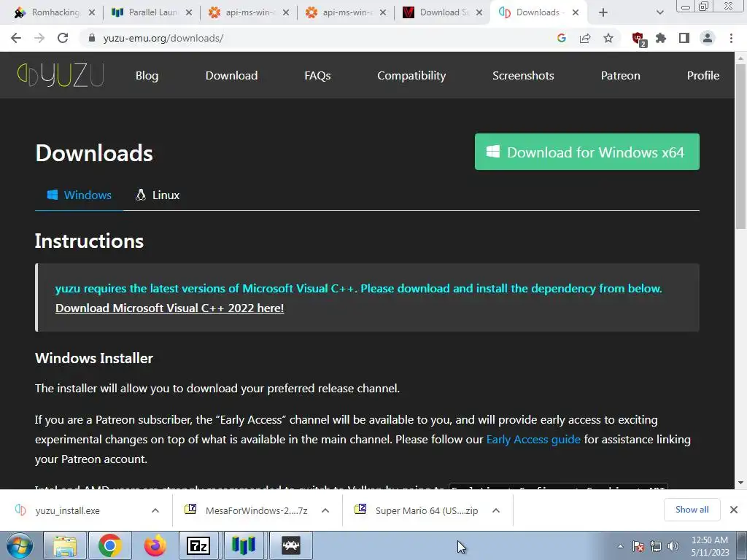This screenshot has width=747, height=560.
Task: Open the uBlock shield extension icon
Action: [x=638, y=39]
